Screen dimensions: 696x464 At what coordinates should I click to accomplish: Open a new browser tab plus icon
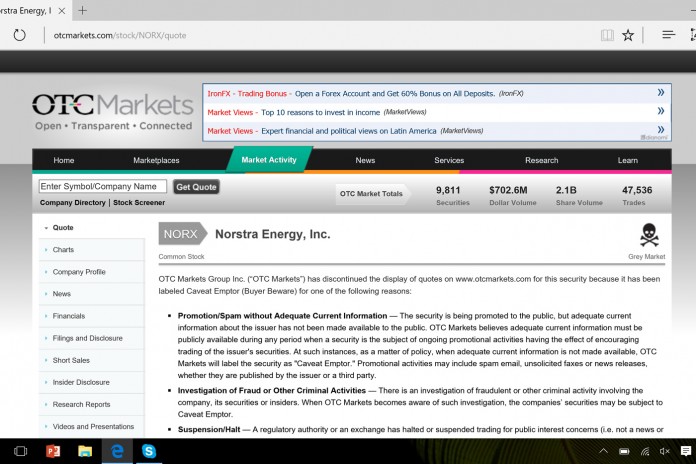coord(83,11)
